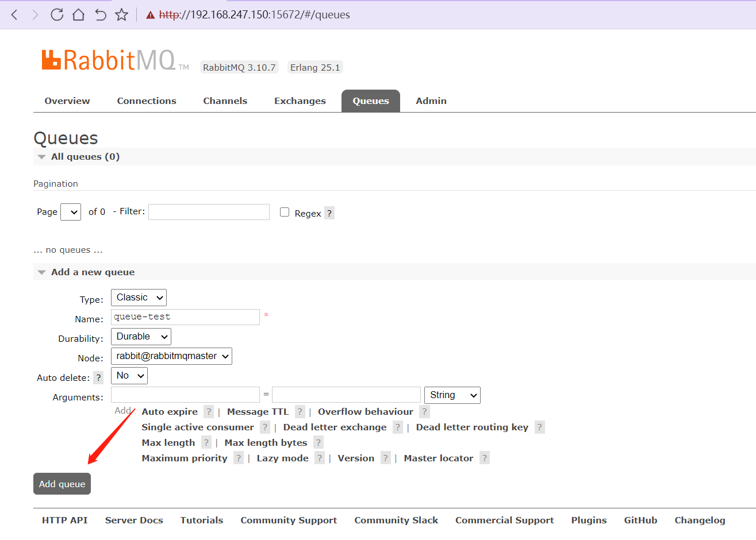756x540 pixels.
Task: Show help for Max length bytes
Action: [x=318, y=443]
